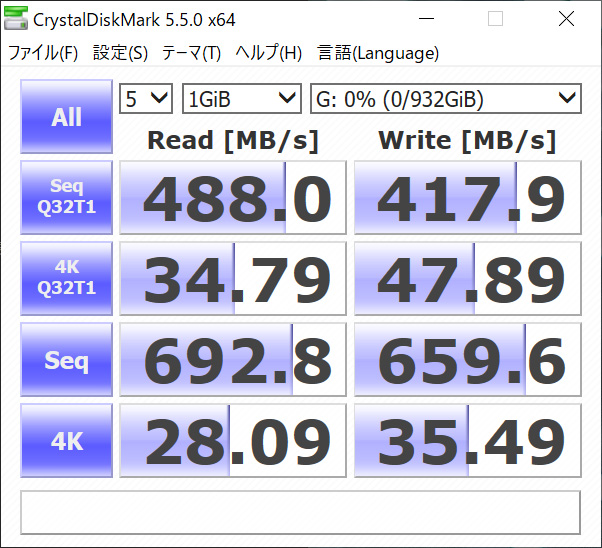Click the empty comment field at the bottom
The width and height of the screenshot is (602, 548).
coord(300,512)
